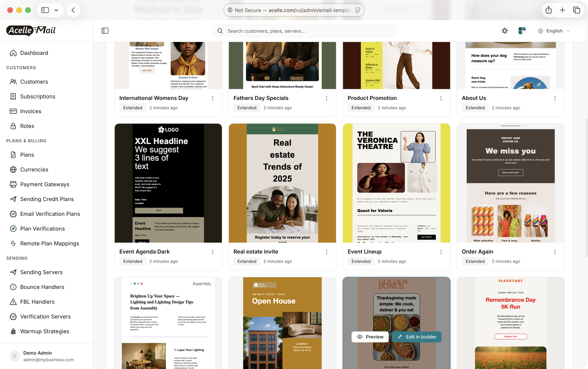This screenshot has height=369, width=588.
Task: Toggle the Safari sidebar button
Action: 45,10
